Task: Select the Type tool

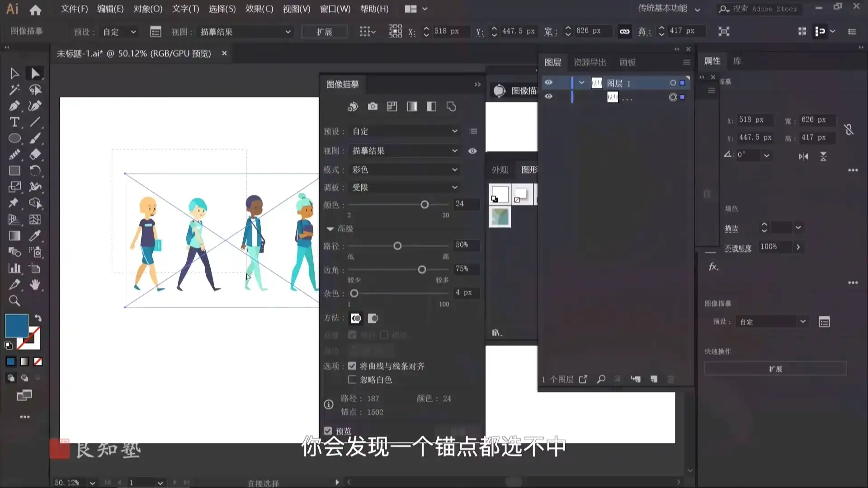Action: pos(14,122)
